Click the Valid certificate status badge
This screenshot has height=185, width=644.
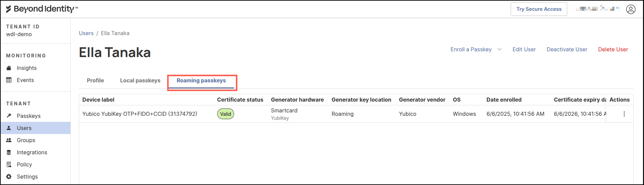[225, 114]
